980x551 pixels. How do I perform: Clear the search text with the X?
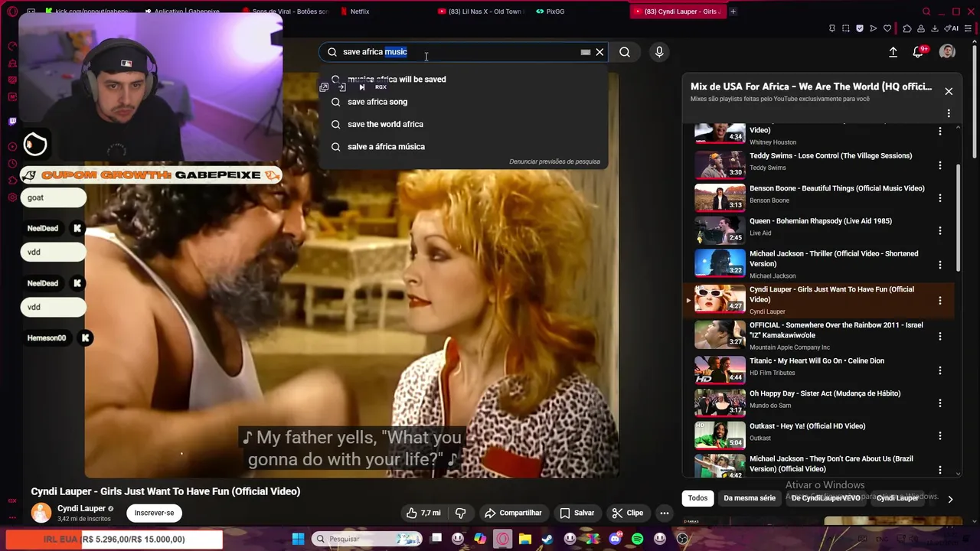(x=599, y=52)
